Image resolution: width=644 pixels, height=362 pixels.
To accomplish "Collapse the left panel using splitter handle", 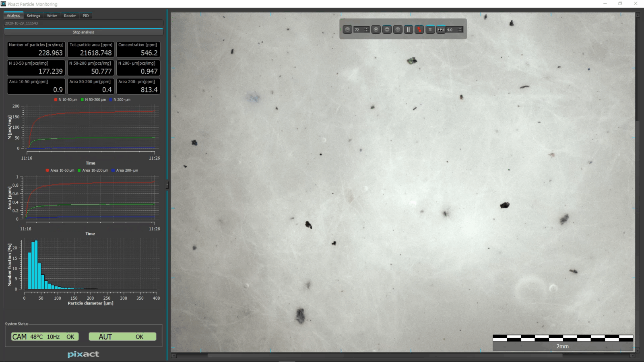I will (167, 185).
